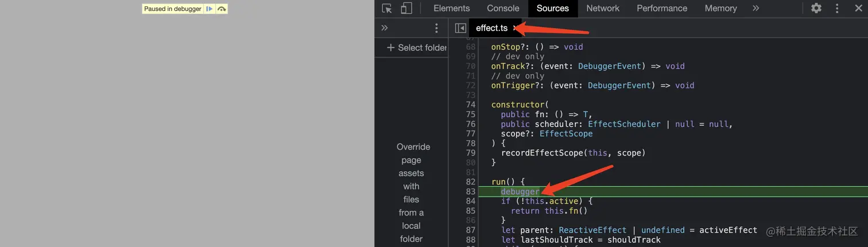Set breakpoint on line number 82
The image size is (868, 247).
coord(471,182)
